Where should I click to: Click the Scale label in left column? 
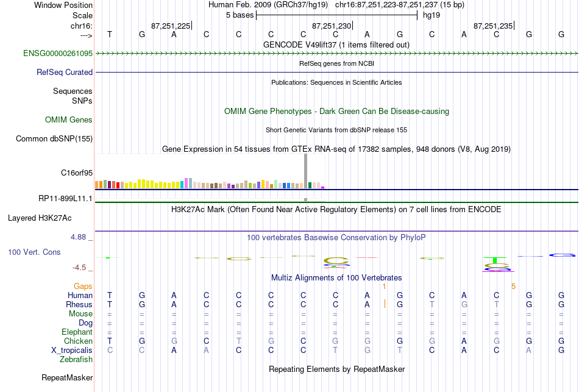(82, 15)
